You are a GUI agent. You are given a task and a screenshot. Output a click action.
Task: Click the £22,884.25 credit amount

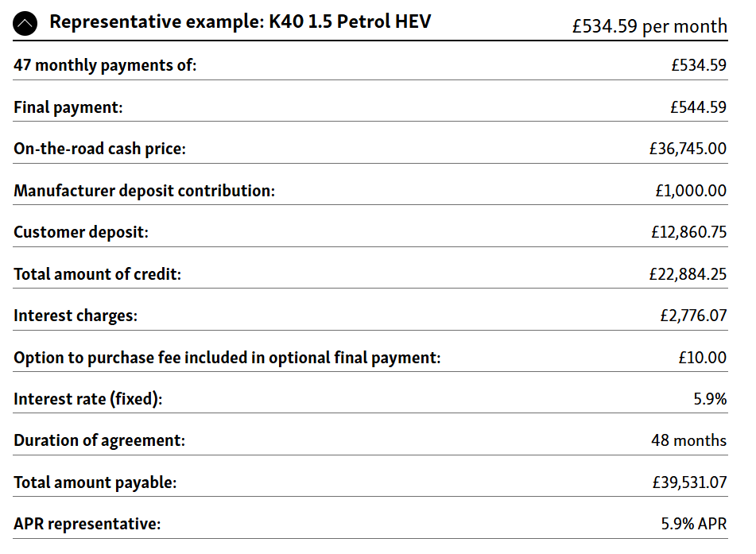(687, 274)
